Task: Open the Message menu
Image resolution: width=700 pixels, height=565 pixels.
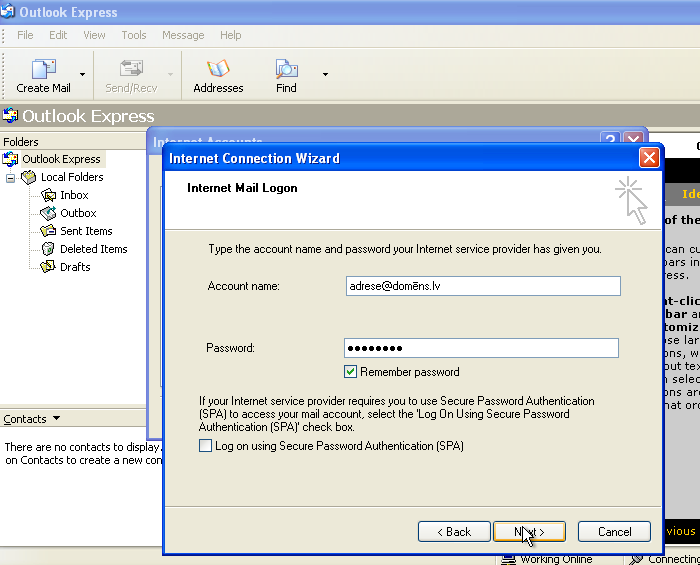Action: (x=183, y=35)
